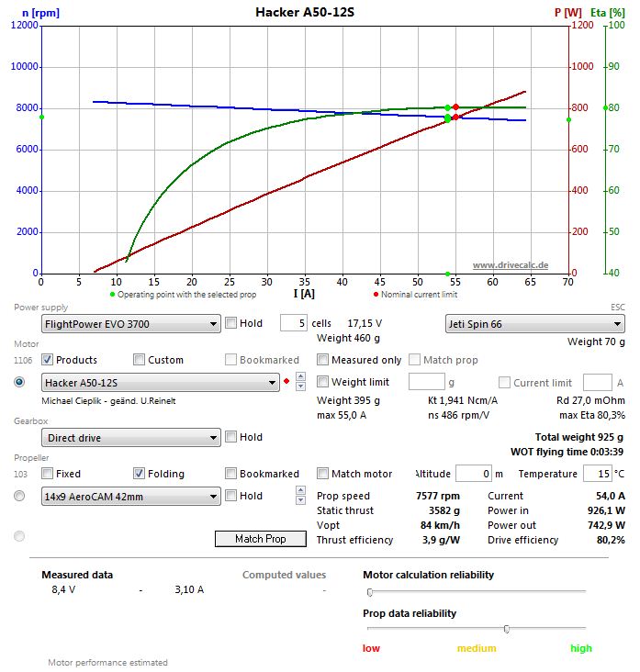The width and height of the screenshot is (640, 672).
Task: Click the Temperature input field
Action: [596, 474]
